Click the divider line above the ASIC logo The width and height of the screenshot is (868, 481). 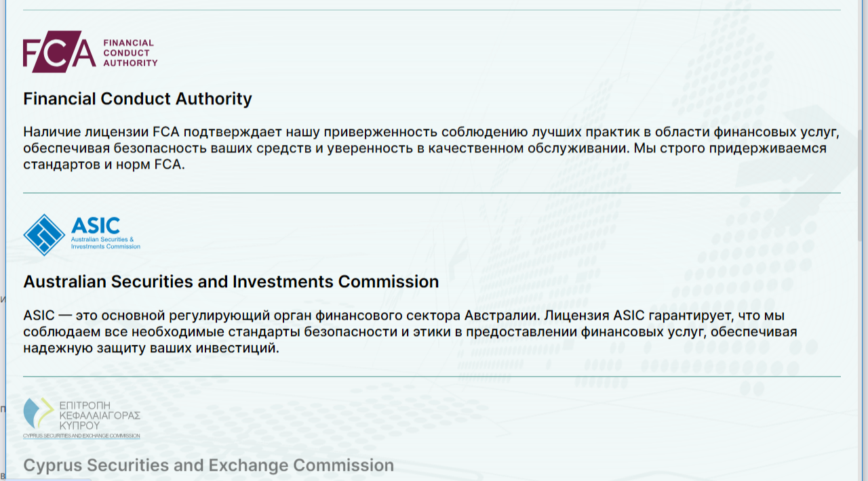(x=431, y=193)
